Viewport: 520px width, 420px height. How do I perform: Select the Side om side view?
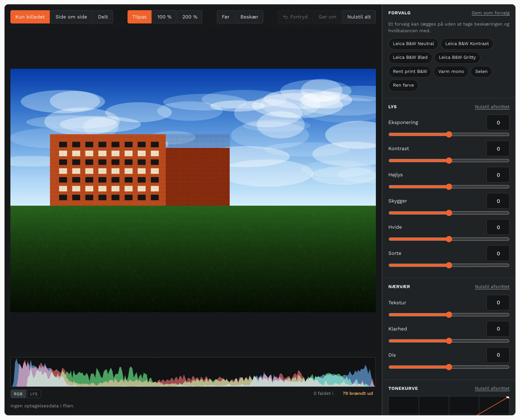click(71, 17)
